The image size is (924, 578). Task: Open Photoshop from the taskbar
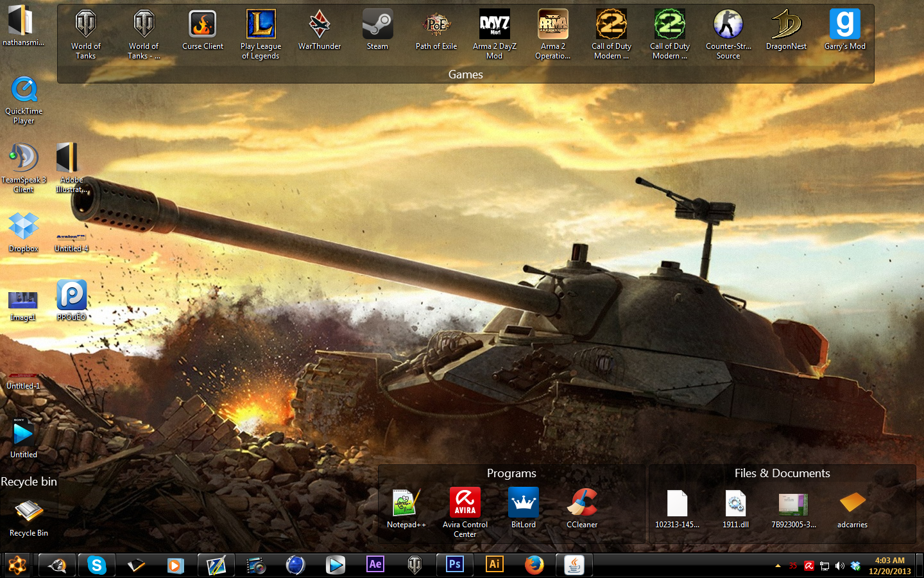[x=454, y=565]
